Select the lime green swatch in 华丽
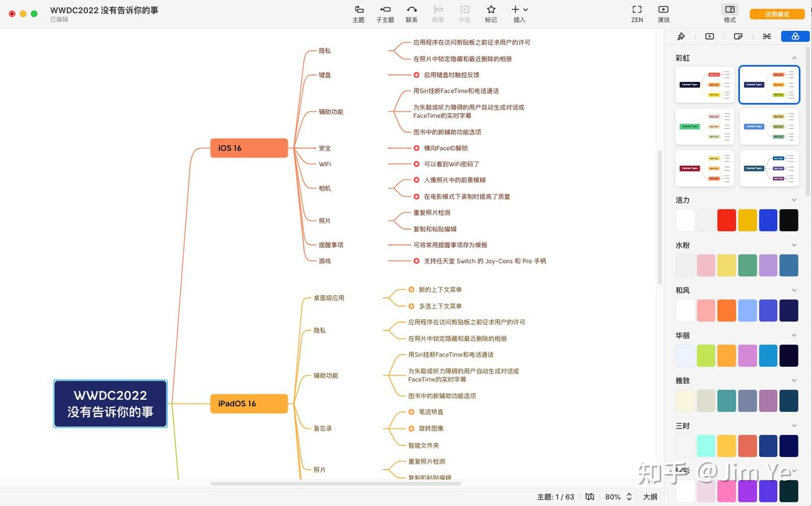 pyautogui.click(x=705, y=355)
